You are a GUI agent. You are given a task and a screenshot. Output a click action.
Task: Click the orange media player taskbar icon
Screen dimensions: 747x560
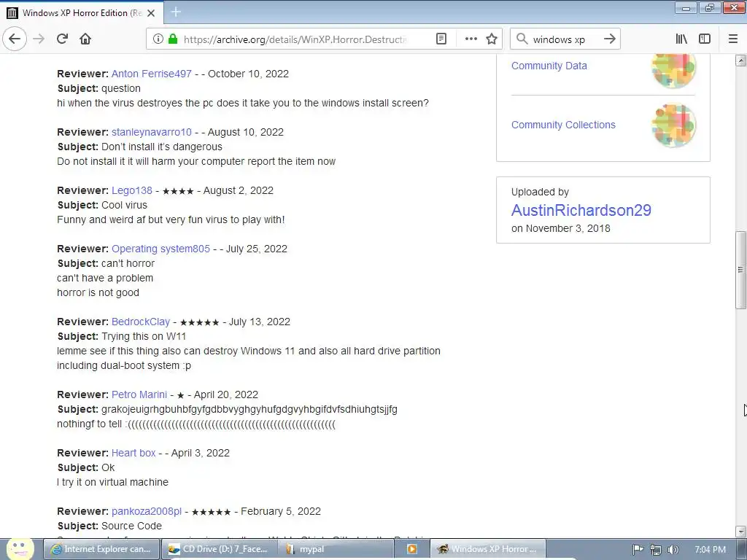(412, 549)
